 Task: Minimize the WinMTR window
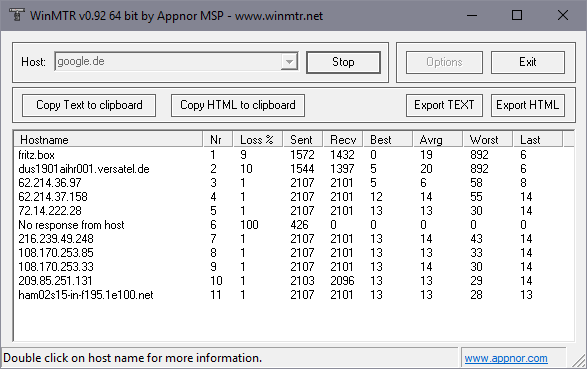click(x=472, y=15)
